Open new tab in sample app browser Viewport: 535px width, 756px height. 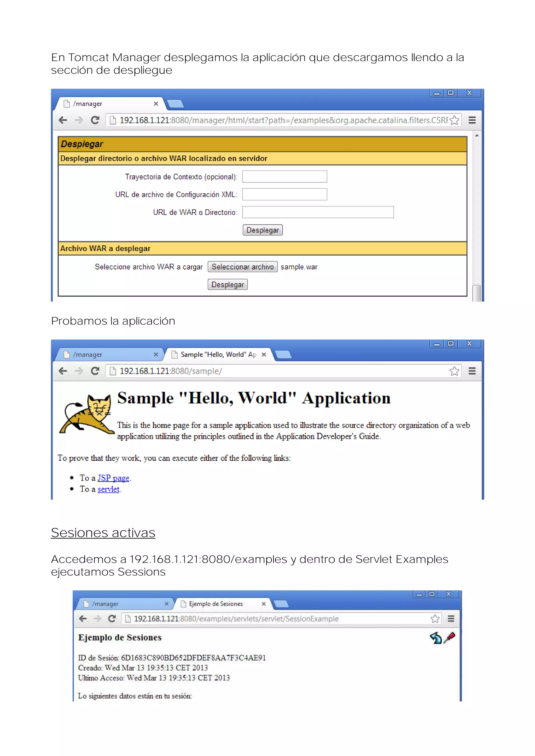pos(283,355)
